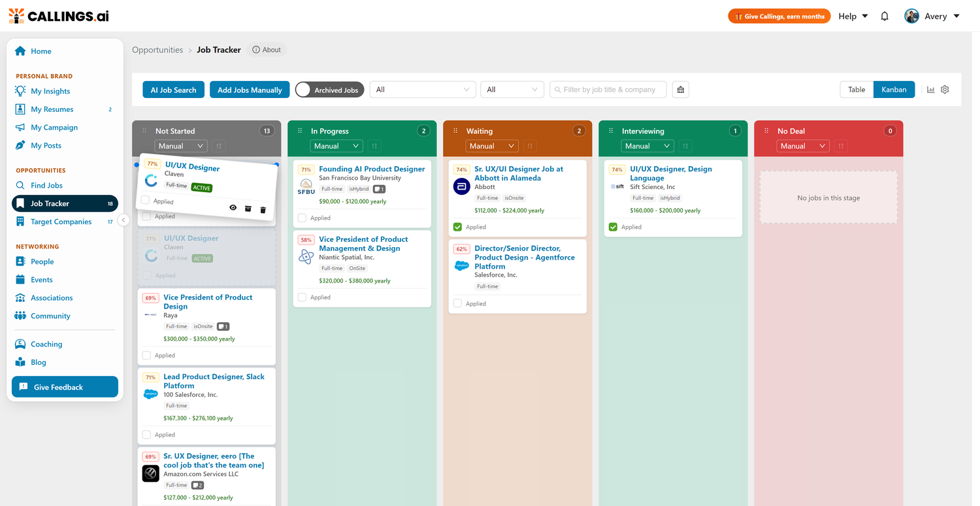Check Applied on the Raya Vice President card
Screen dimensions: 980x506
tap(146, 356)
